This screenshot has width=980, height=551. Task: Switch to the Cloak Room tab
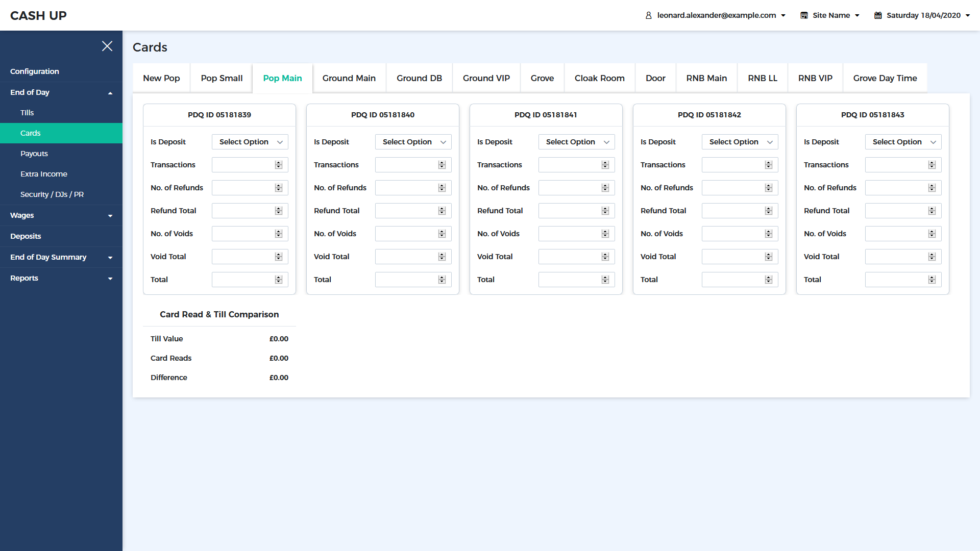point(599,78)
